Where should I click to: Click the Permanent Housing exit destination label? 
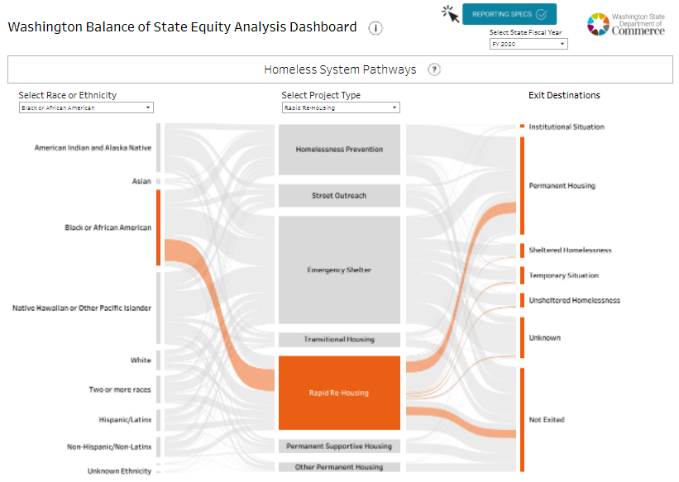point(562,187)
